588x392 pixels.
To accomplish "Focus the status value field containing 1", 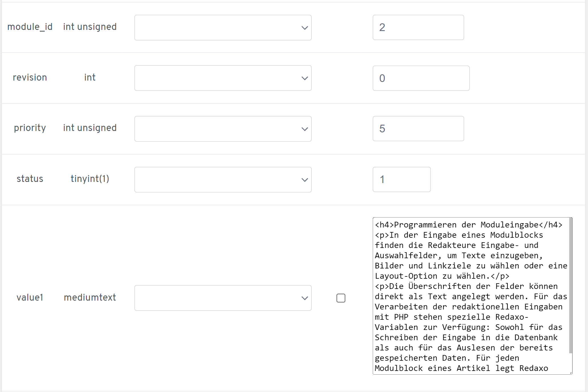I will 401,179.
